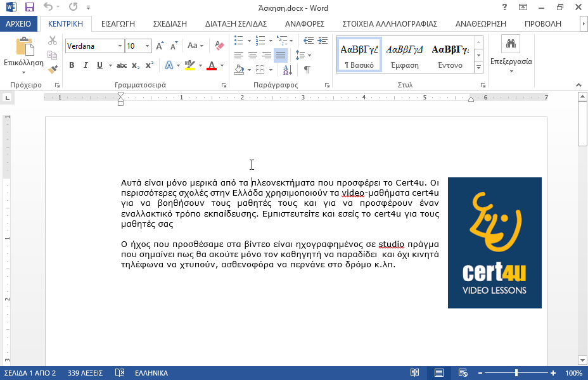This screenshot has height=380, width=588.
Task: Toggle Underline formatting
Action: 99,65
